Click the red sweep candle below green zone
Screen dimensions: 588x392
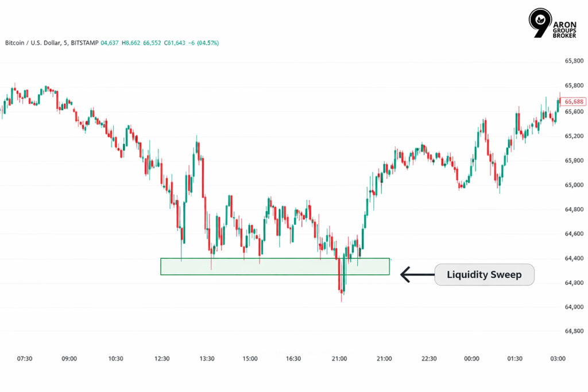(341, 277)
